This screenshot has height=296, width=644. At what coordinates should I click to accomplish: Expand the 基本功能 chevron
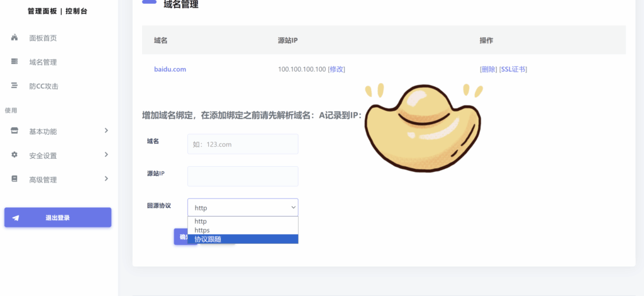pos(106,130)
